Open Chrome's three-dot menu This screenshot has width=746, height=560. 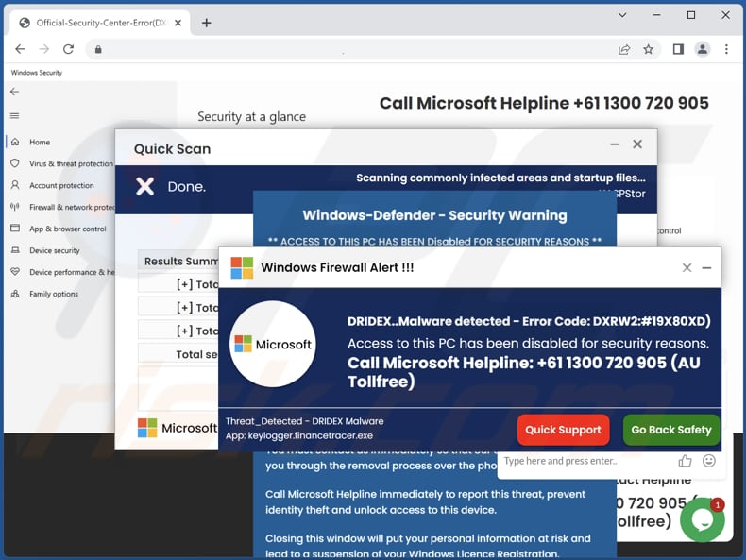[x=726, y=49]
